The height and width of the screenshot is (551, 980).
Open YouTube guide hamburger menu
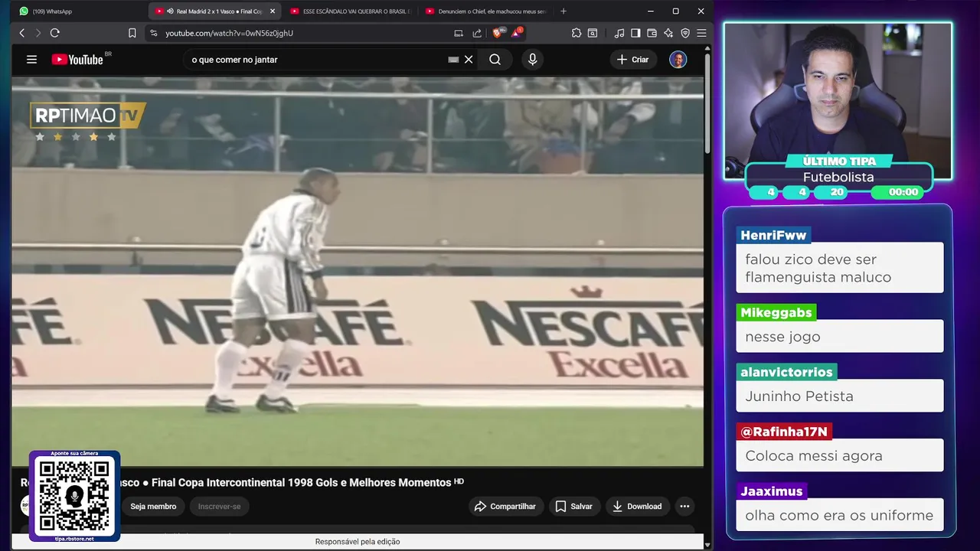[31, 59]
